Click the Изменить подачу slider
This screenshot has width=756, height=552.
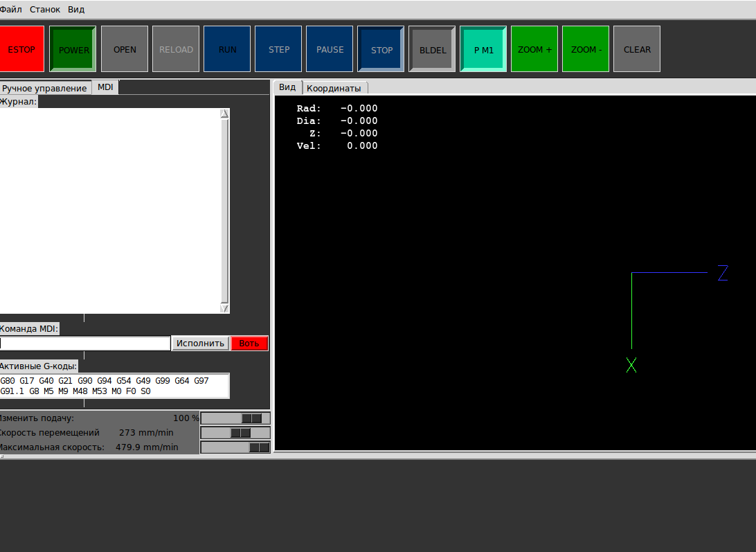click(235, 418)
